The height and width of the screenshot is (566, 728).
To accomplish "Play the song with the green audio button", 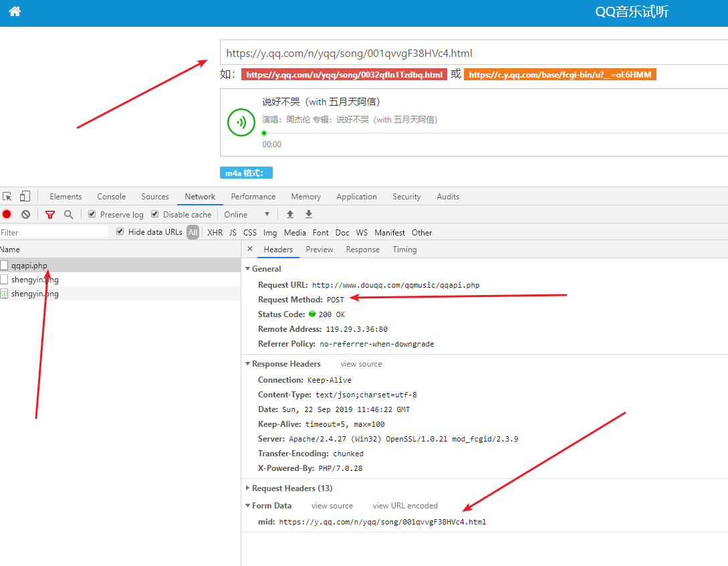I will pos(241,122).
